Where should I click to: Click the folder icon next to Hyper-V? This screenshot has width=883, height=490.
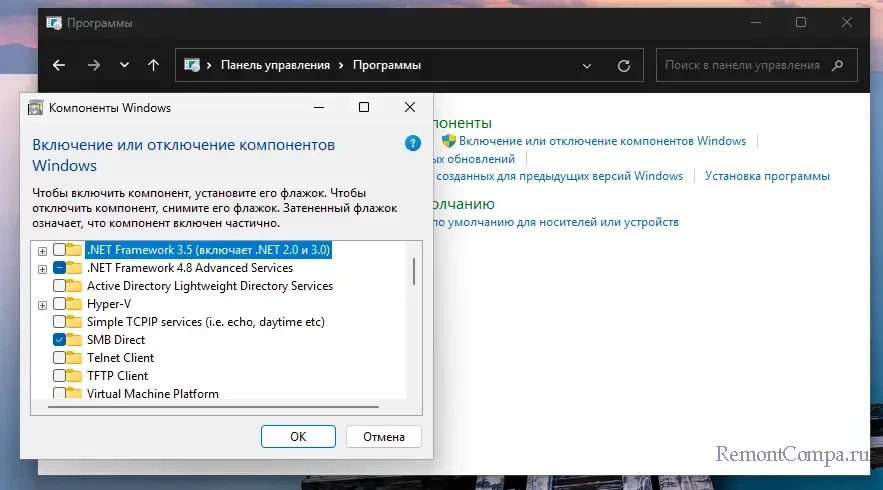click(74, 304)
